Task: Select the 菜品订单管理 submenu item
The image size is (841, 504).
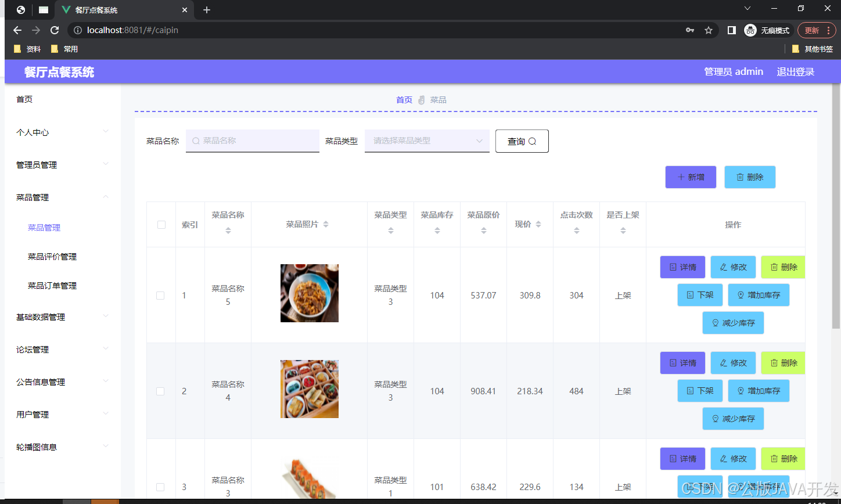Action: pos(52,286)
